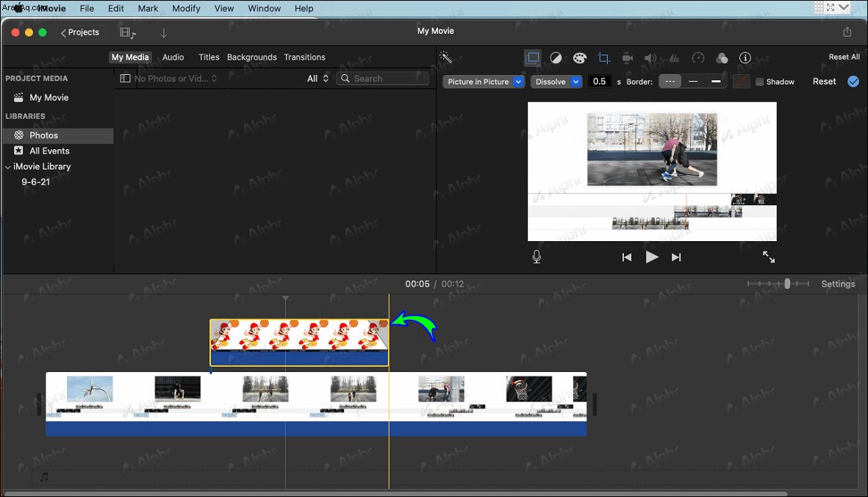
Task: Switch to the My Media tab
Action: point(130,57)
